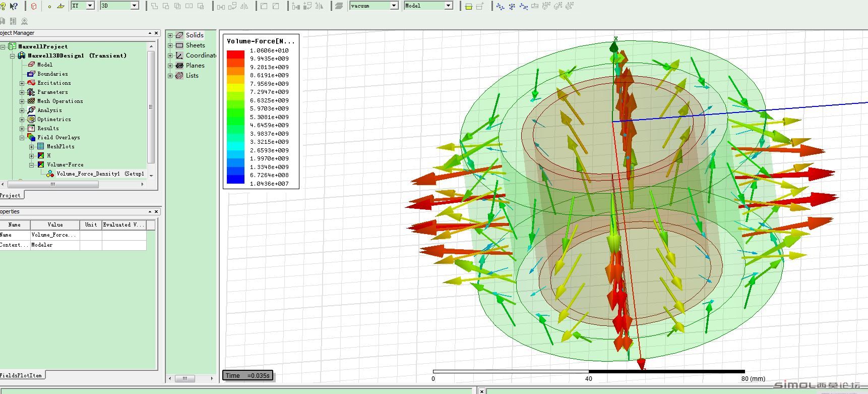Click the model tree horizontal scrollbar
The image size is (868, 394).
[x=185, y=378]
